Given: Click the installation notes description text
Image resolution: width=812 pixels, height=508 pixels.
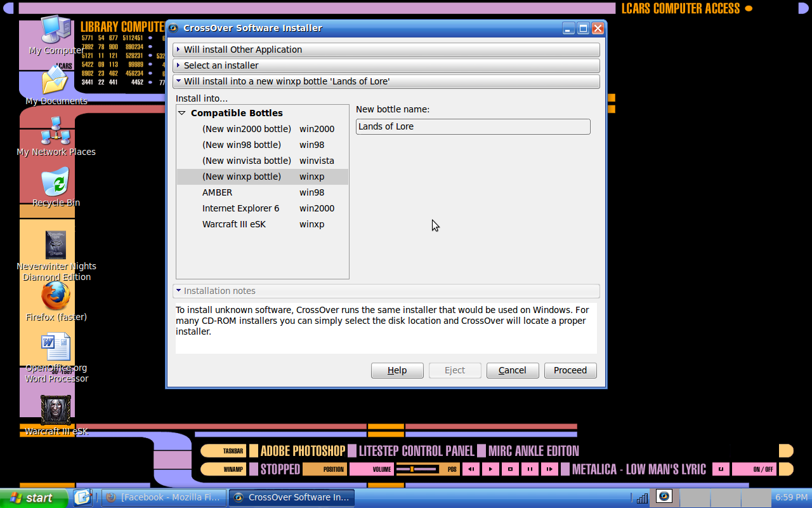Looking at the screenshot, I should (x=383, y=321).
